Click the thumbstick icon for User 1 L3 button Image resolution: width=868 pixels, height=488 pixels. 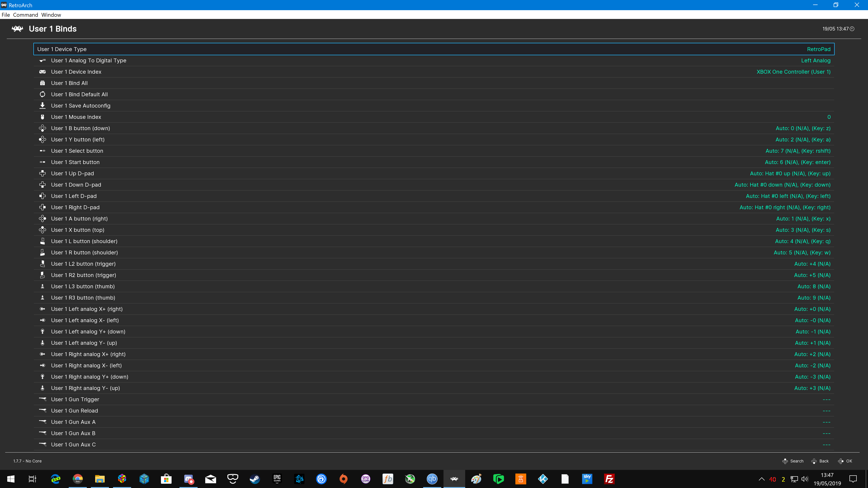(42, 286)
